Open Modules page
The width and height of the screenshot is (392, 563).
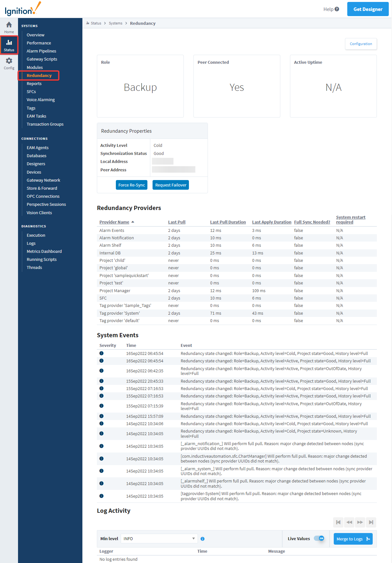(x=35, y=67)
